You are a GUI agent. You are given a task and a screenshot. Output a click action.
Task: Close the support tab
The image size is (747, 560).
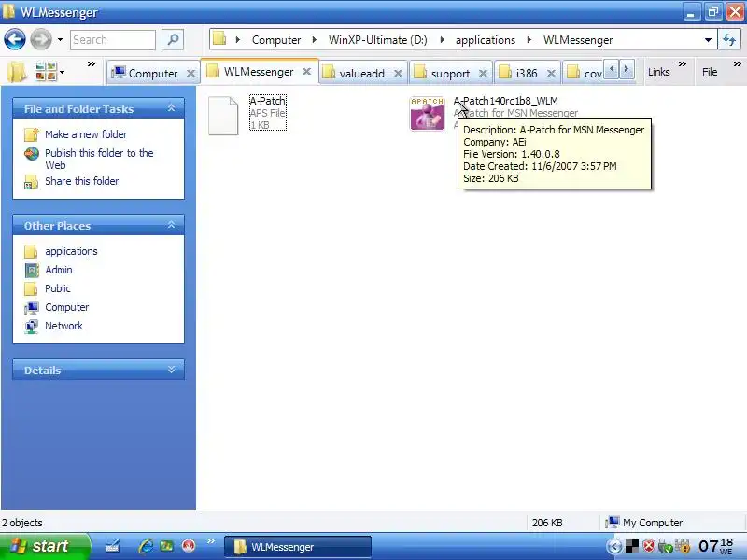click(483, 74)
